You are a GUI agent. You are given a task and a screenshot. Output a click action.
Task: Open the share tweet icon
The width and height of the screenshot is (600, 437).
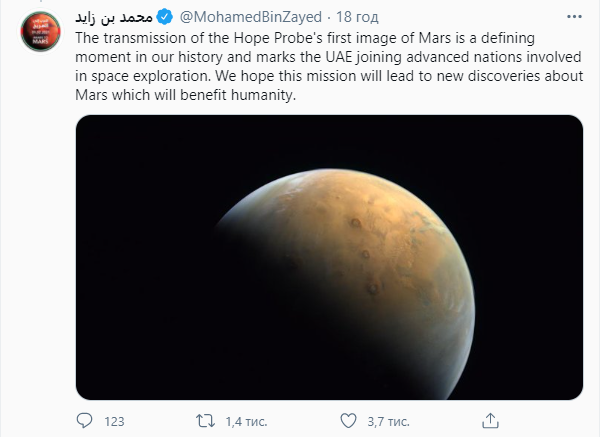click(x=491, y=418)
